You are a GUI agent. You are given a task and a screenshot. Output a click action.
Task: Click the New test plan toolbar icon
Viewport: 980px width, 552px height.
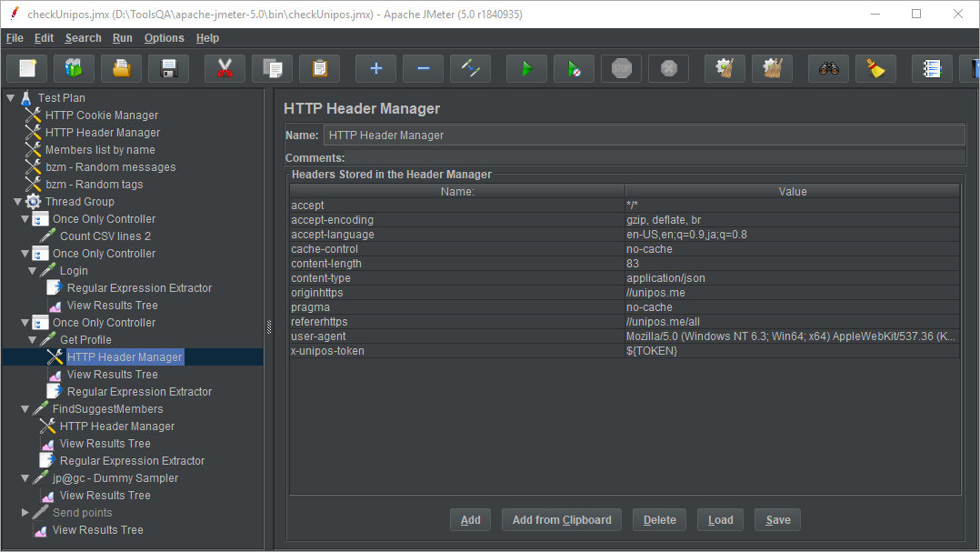[27, 68]
